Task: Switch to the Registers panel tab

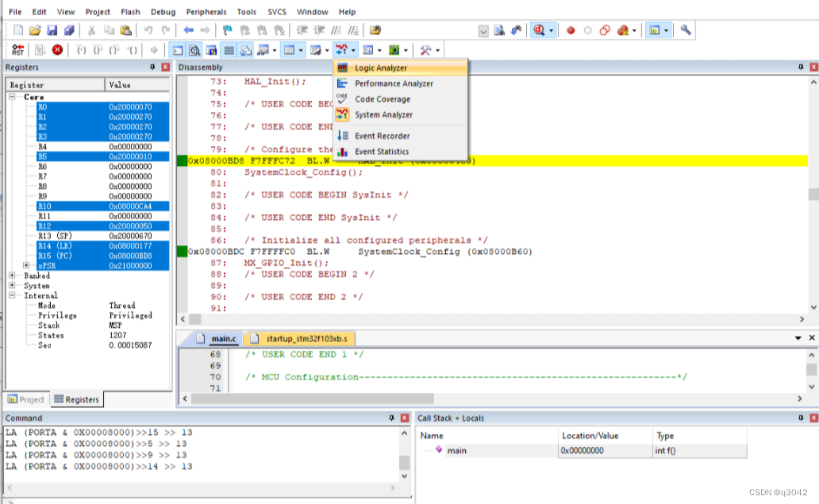Action: [x=77, y=399]
